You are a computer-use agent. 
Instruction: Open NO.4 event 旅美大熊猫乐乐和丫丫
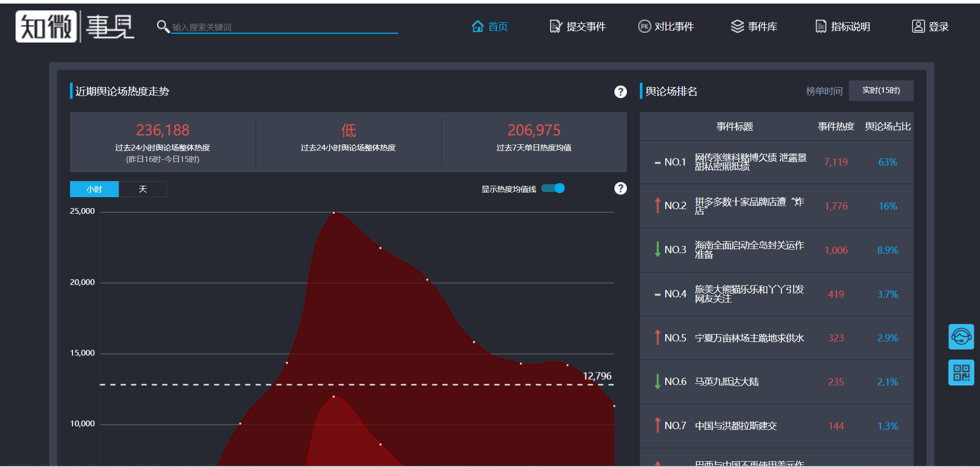click(749, 294)
